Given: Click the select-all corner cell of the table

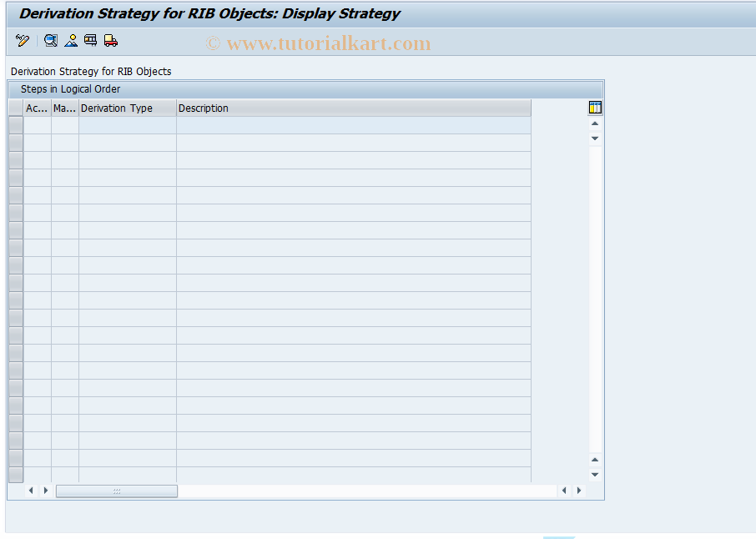Looking at the screenshot, I should (x=16, y=108).
